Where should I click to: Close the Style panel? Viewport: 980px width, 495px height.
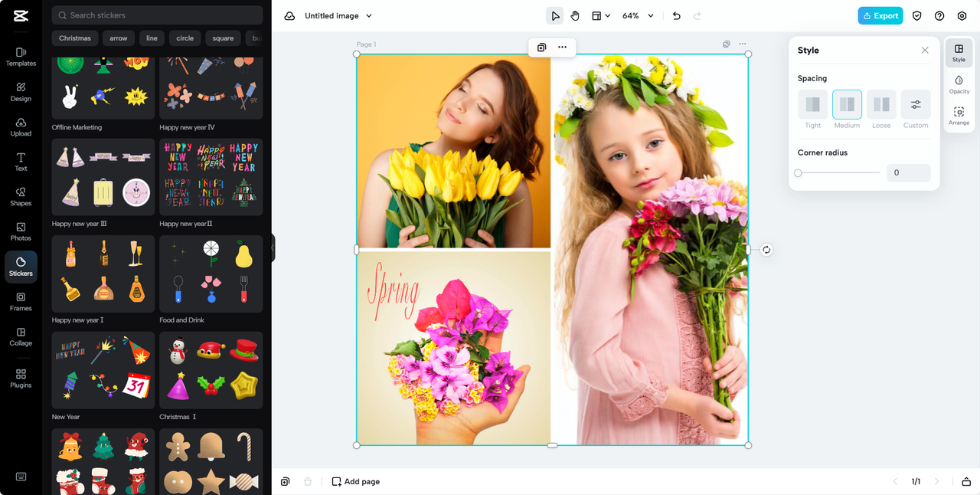click(x=925, y=51)
